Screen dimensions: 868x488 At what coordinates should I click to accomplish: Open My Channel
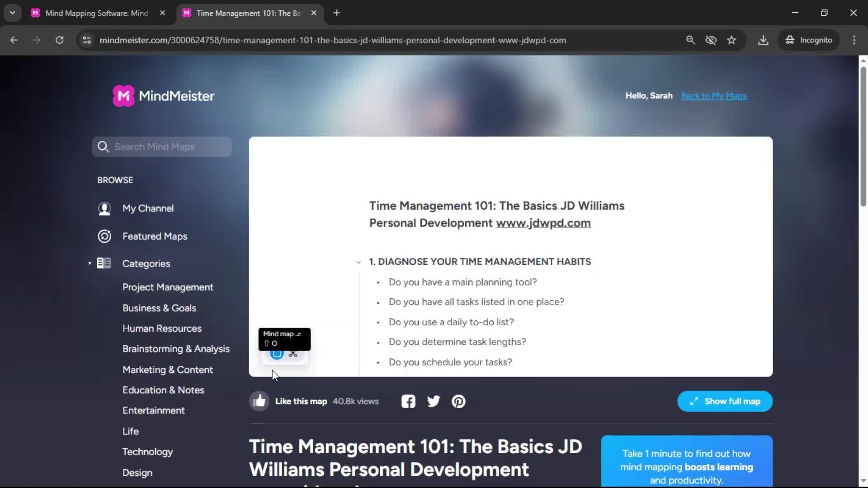[148, 208]
